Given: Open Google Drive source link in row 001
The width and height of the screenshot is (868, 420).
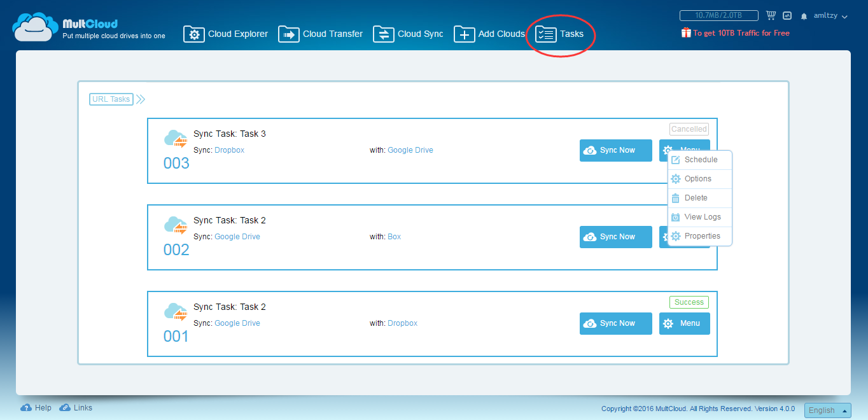Looking at the screenshot, I should click(237, 323).
